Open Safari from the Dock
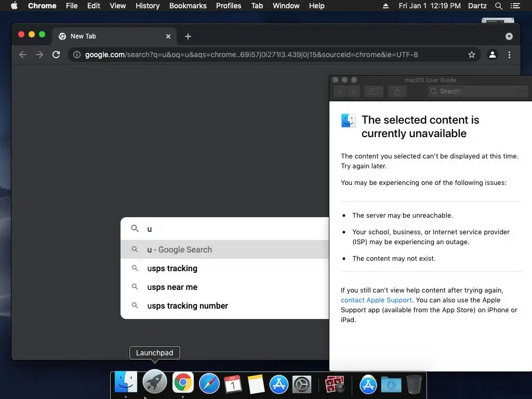The width and height of the screenshot is (532, 399). coord(209,383)
